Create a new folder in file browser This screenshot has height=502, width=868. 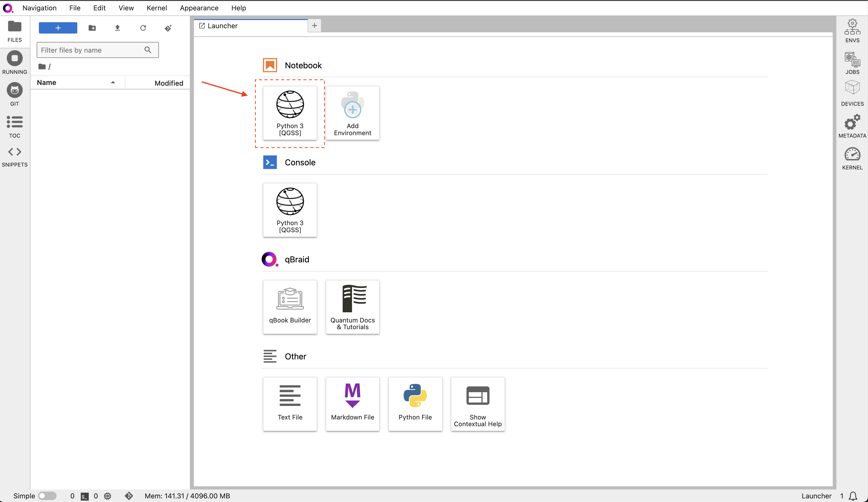pos(92,28)
